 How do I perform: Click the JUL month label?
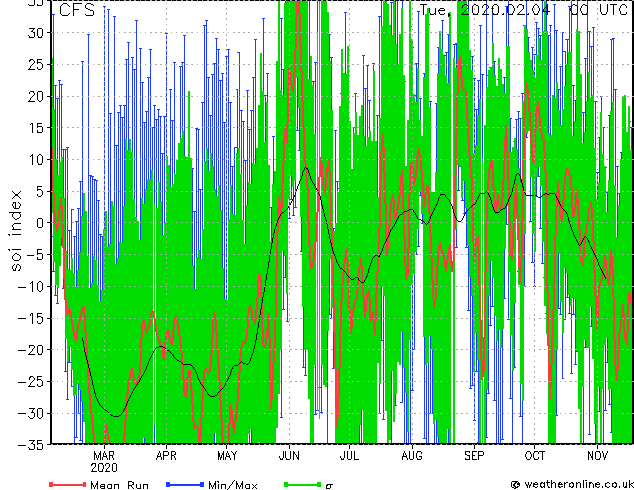tap(349, 456)
